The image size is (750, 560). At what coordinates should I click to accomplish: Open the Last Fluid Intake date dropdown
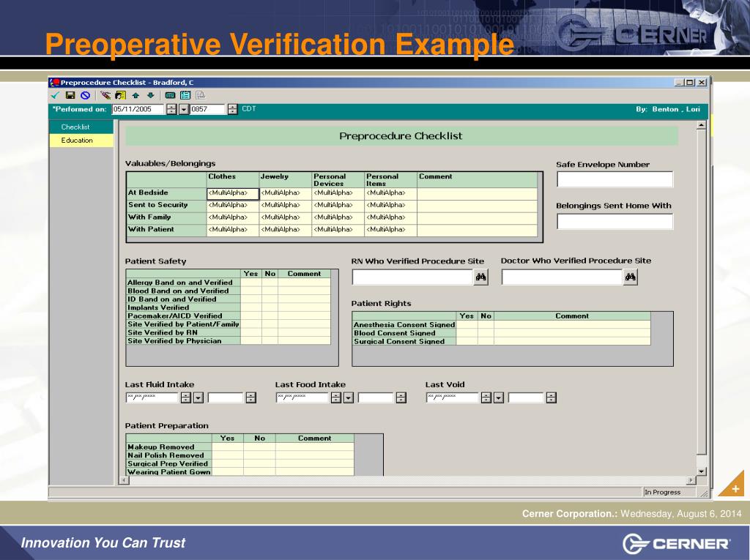[x=198, y=397]
